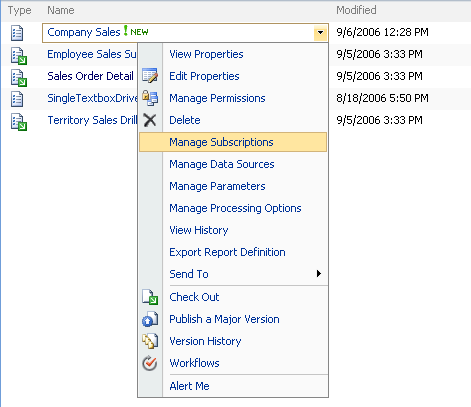Click the Sales Order Detail report icon

pos(19,78)
